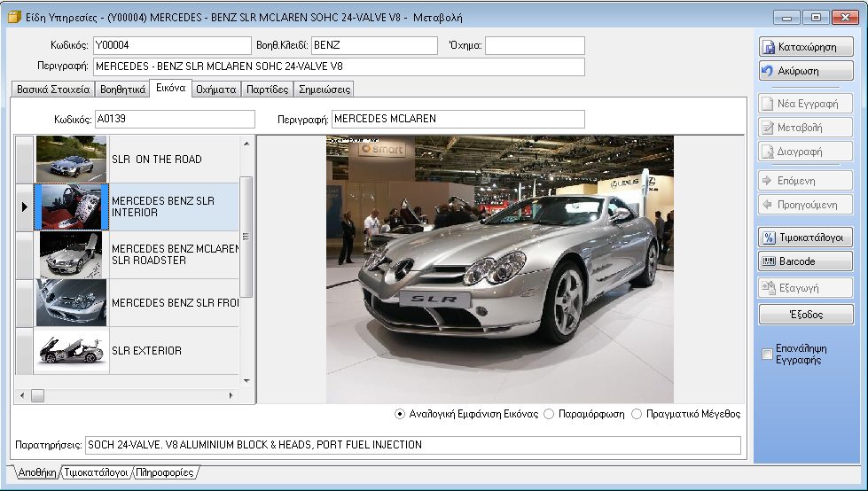
Task: Click the Μεταβολή button
Action: tap(805, 128)
